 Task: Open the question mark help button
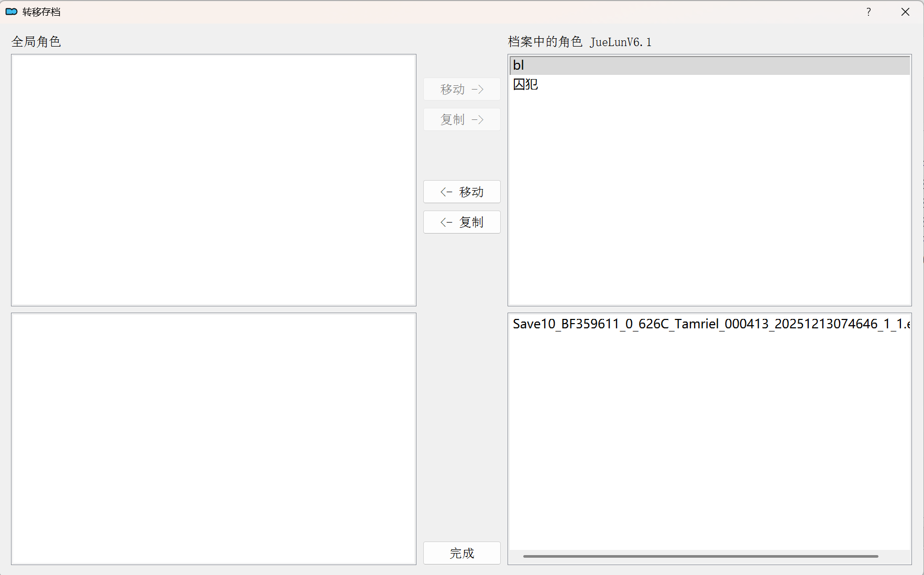868,12
